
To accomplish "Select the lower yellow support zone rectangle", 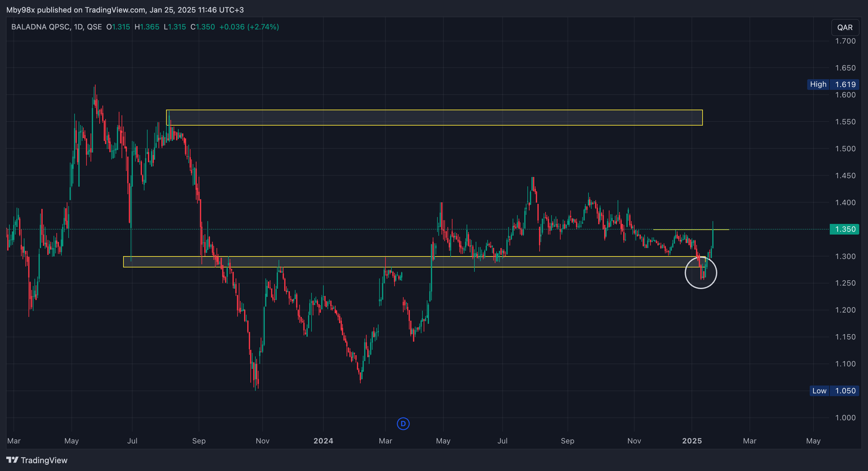I will coord(414,262).
